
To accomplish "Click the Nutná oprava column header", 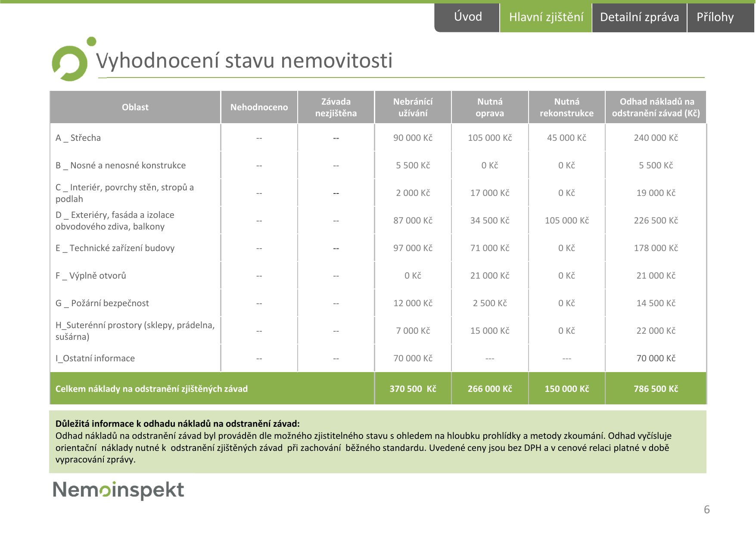I will [x=490, y=107].
